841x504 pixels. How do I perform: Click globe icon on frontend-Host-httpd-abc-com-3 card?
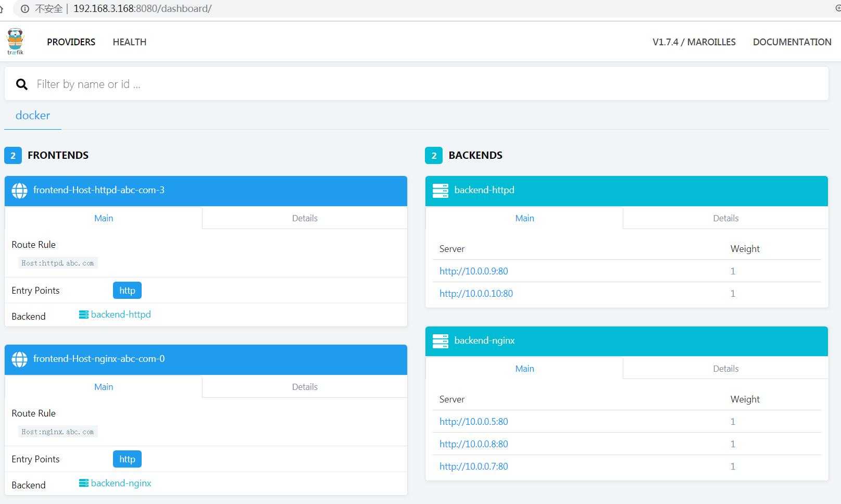click(x=19, y=191)
